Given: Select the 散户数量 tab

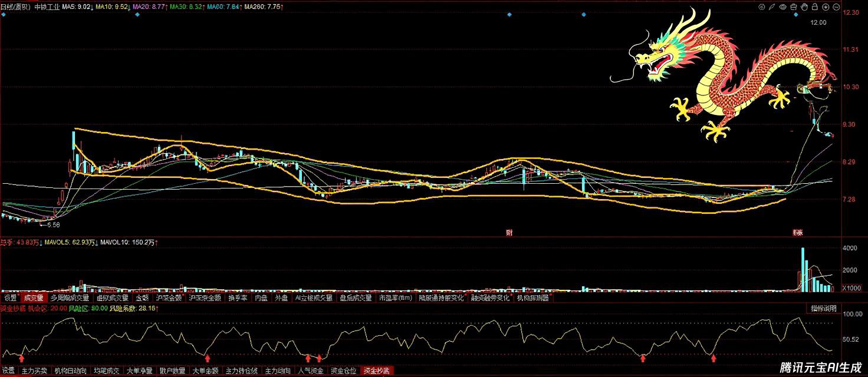Looking at the screenshot, I should point(173,371).
